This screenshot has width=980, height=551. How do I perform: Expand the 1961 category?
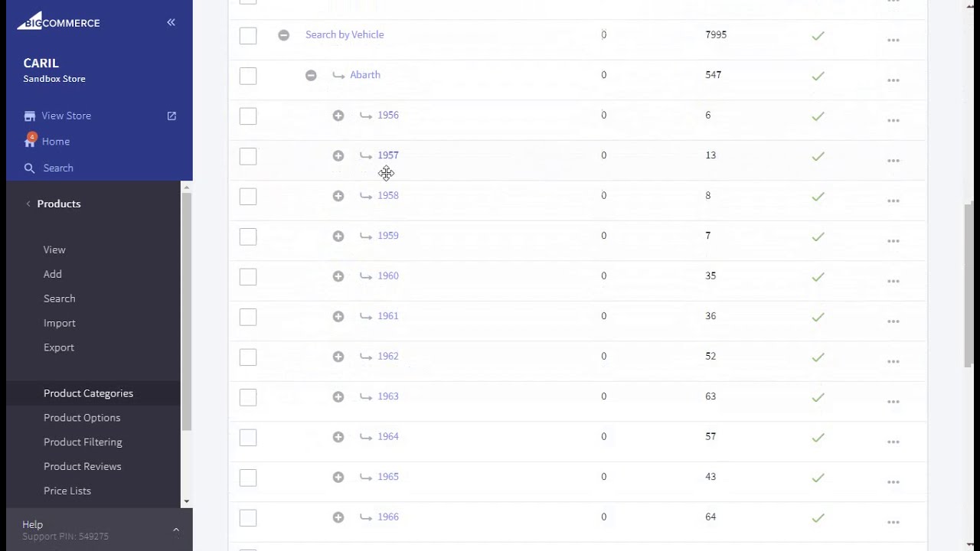point(338,317)
